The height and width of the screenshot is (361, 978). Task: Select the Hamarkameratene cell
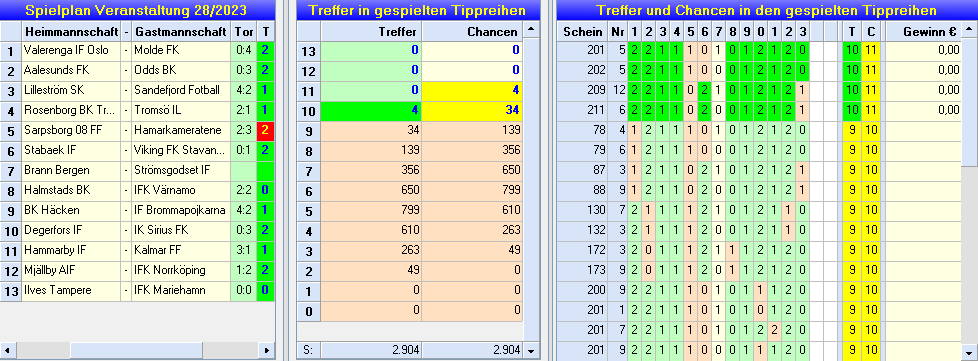click(x=181, y=131)
